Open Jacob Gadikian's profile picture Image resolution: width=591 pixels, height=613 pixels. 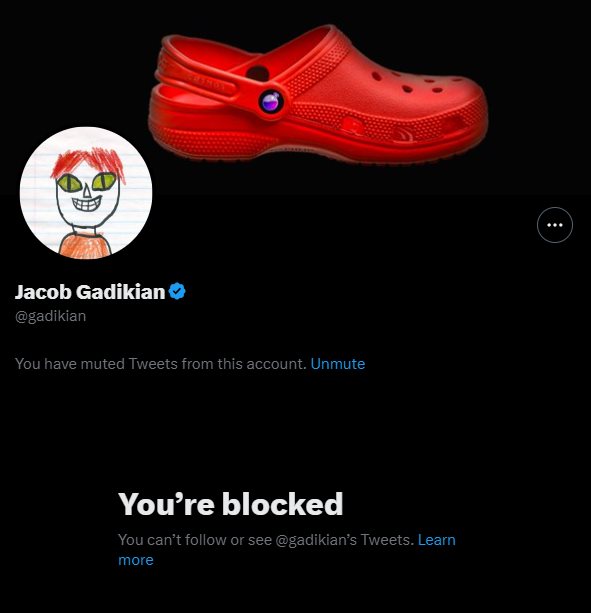coord(86,193)
